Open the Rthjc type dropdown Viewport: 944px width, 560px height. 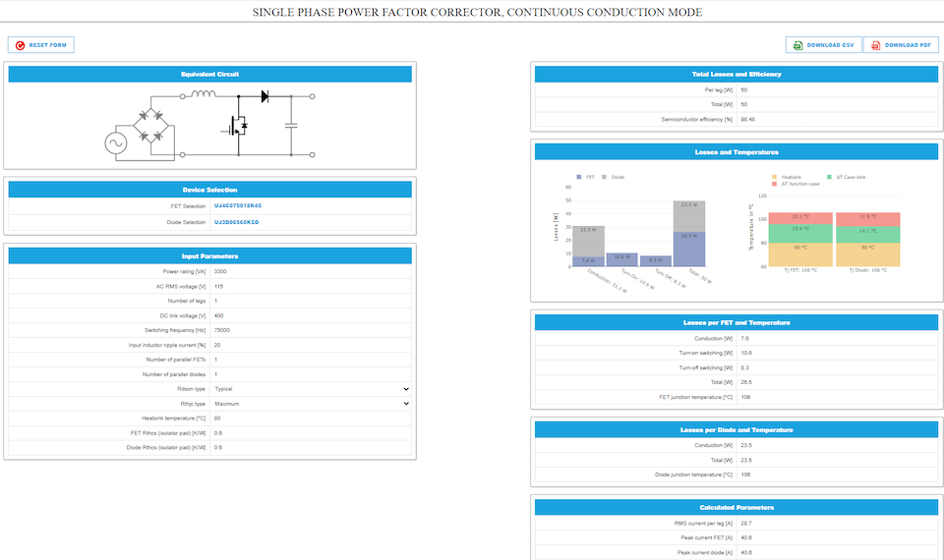click(x=311, y=404)
